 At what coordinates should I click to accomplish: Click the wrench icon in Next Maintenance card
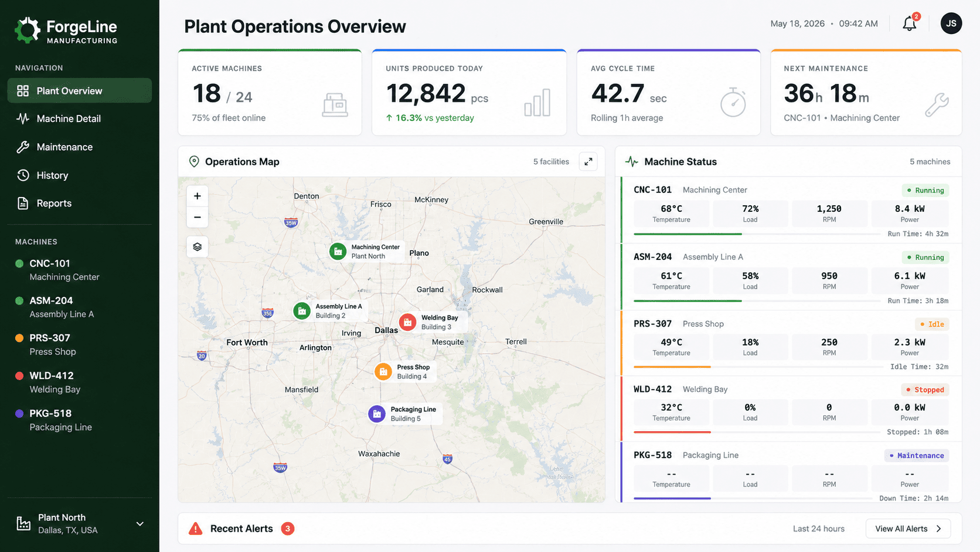tap(937, 105)
